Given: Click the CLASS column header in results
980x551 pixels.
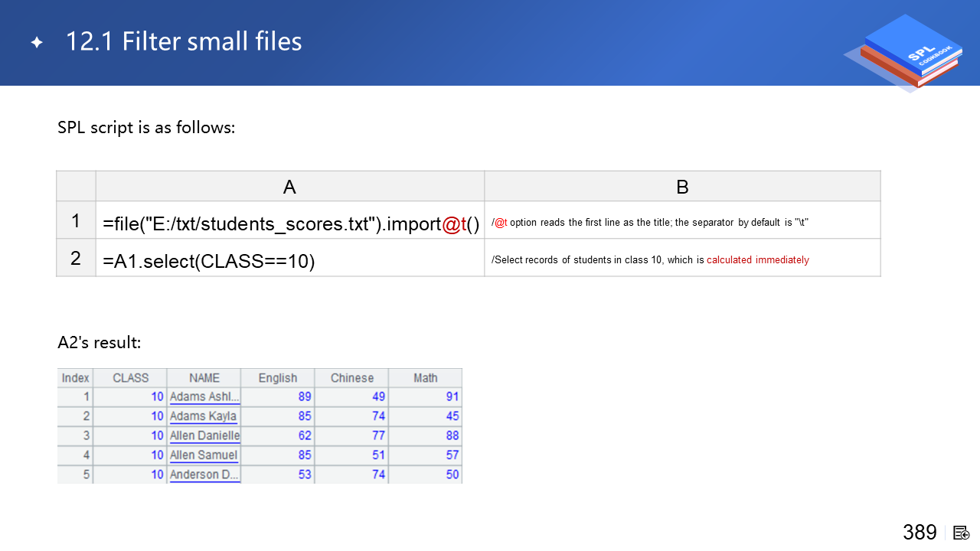Looking at the screenshot, I should click(x=130, y=378).
